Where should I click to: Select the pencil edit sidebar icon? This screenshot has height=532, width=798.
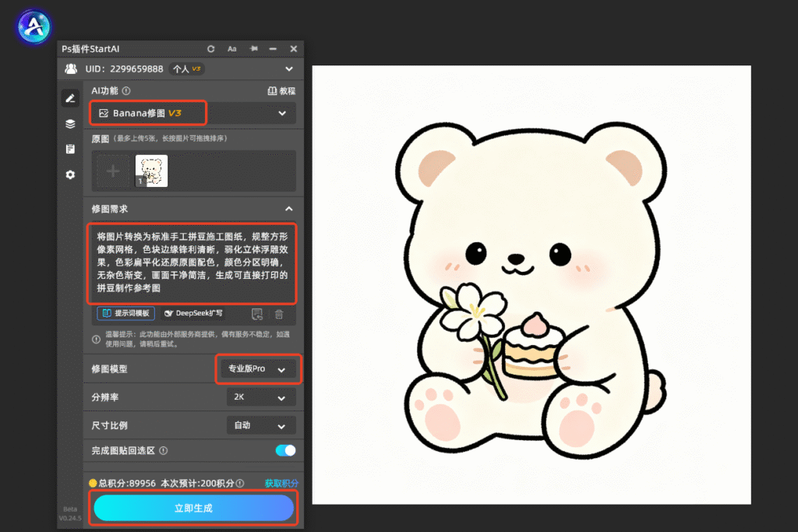[x=70, y=98]
